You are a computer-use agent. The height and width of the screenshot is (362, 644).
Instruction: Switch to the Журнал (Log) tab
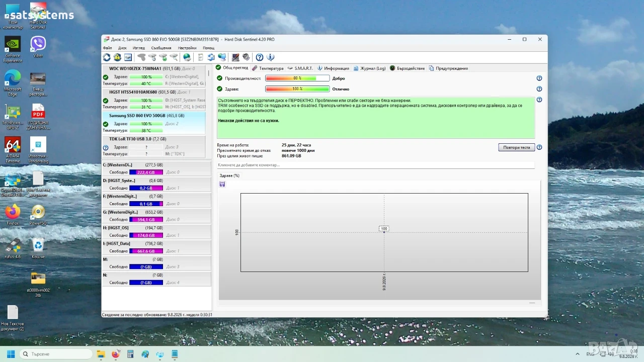pos(369,68)
